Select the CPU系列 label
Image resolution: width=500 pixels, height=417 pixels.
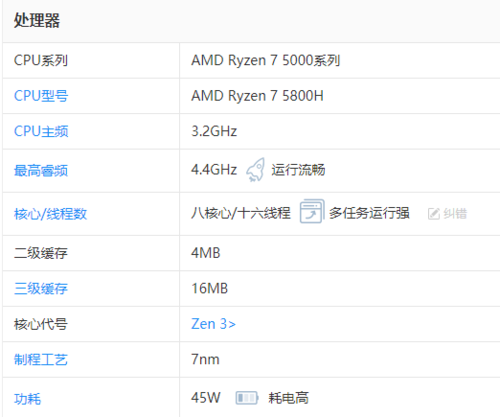point(41,61)
